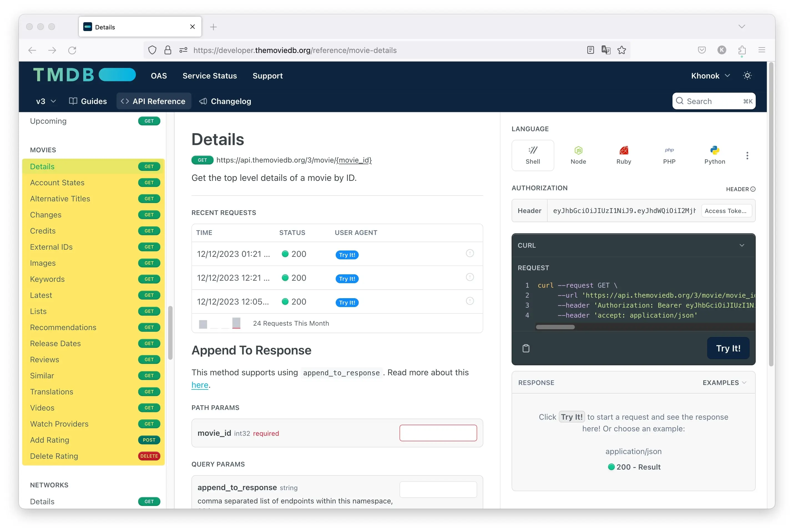Click the large Try It! button
Screen dimensions: 794x532
click(x=728, y=348)
